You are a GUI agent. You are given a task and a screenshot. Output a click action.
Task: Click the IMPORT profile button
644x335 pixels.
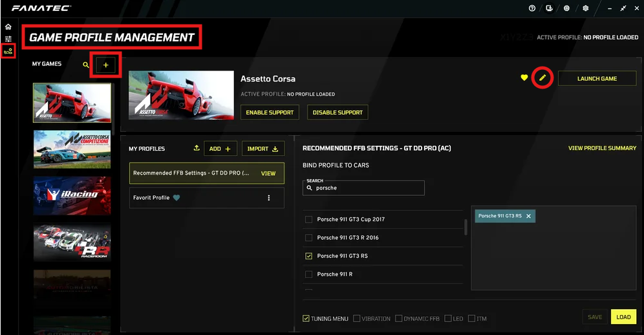[263, 149]
